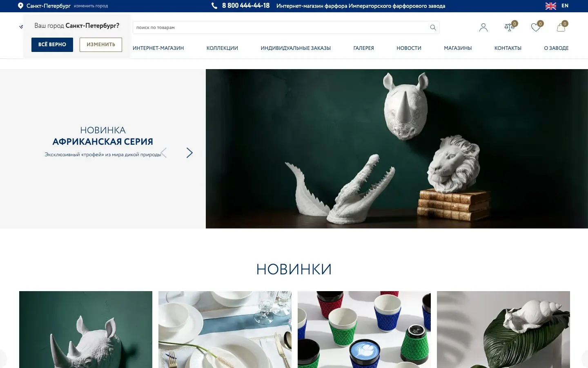Click the location pin icon in top bar
This screenshot has height=368, width=588.
pyautogui.click(x=20, y=6)
